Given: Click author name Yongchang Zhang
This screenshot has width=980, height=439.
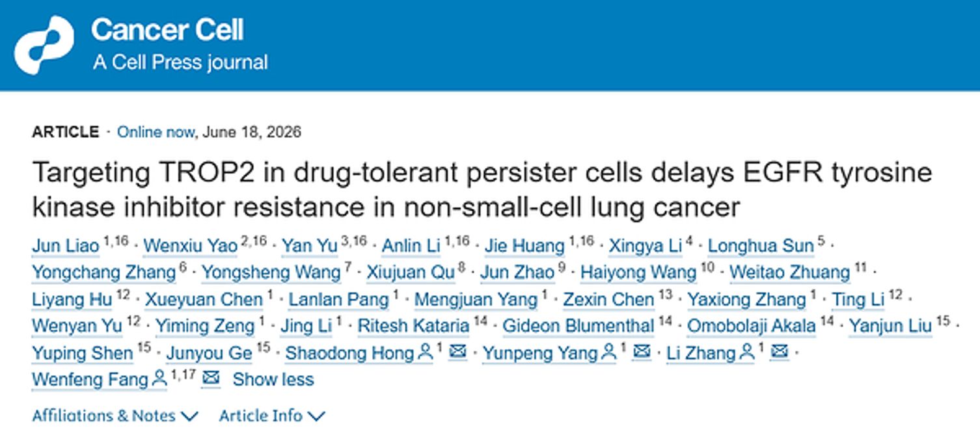Looking at the screenshot, I should [104, 273].
